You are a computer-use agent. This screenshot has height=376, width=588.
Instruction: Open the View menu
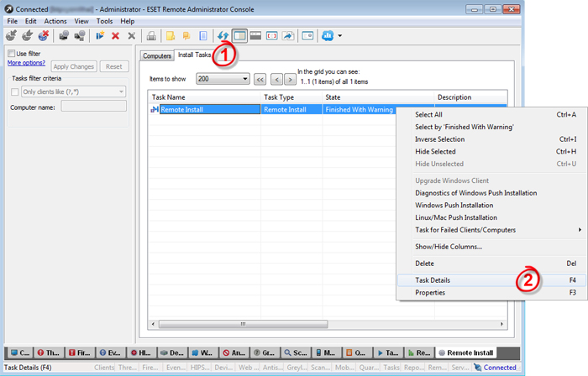click(81, 21)
